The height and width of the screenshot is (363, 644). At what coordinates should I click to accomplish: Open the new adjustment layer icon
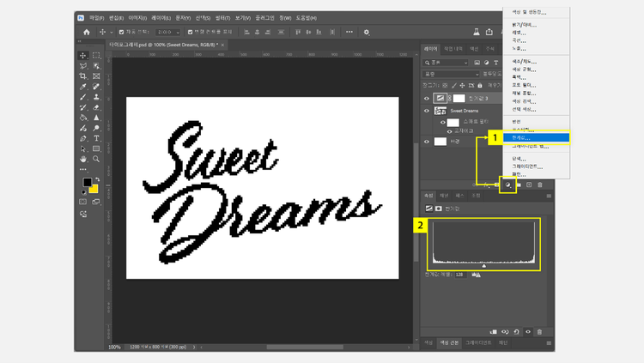pyautogui.click(x=507, y=185)
